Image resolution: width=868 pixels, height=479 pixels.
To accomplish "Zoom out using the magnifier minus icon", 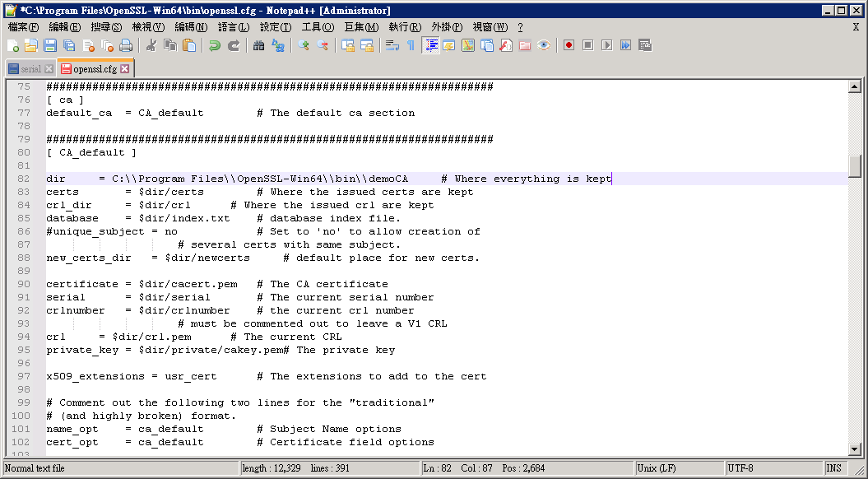I will pyautogui.click(x=323, y=46).
